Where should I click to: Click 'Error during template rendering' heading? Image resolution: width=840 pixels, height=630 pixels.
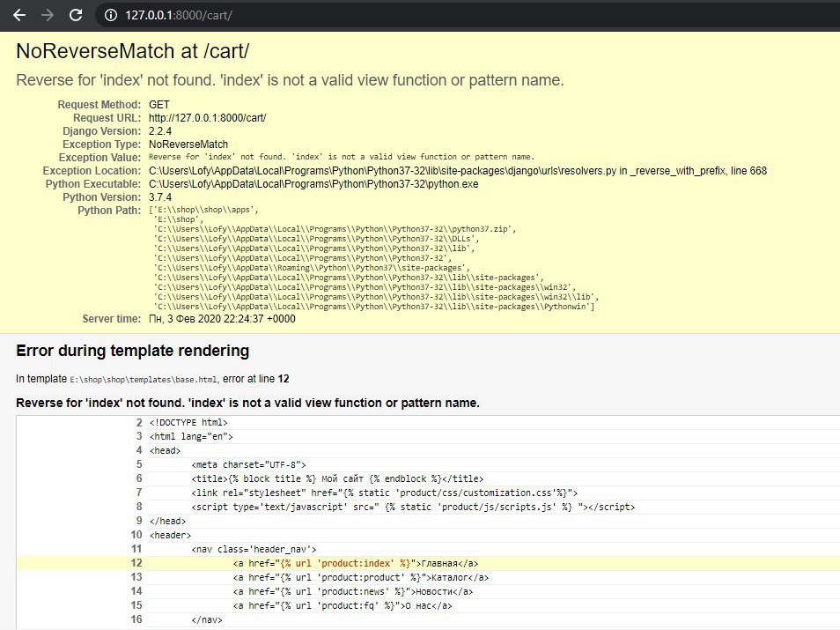click(x=132, y=351)
